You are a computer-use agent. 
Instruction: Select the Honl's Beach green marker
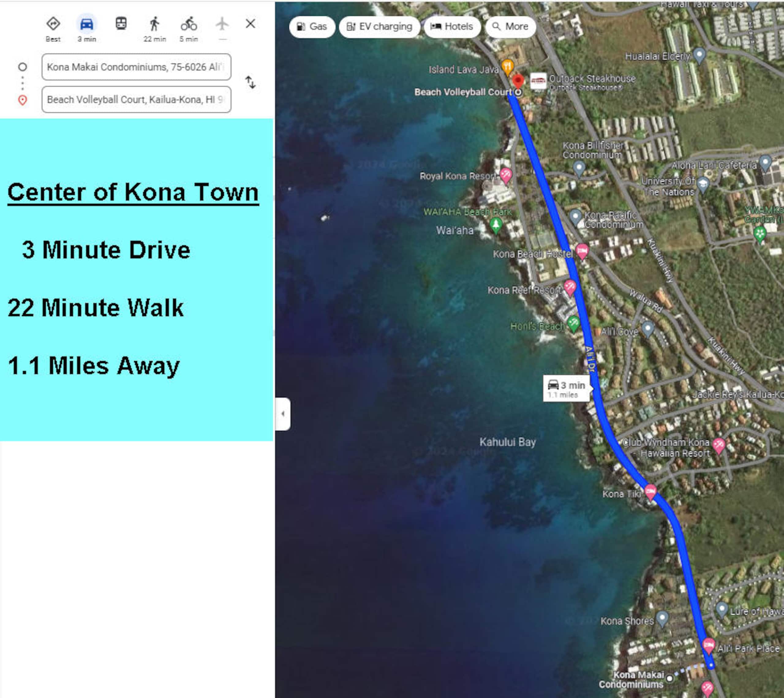(573, 324)
